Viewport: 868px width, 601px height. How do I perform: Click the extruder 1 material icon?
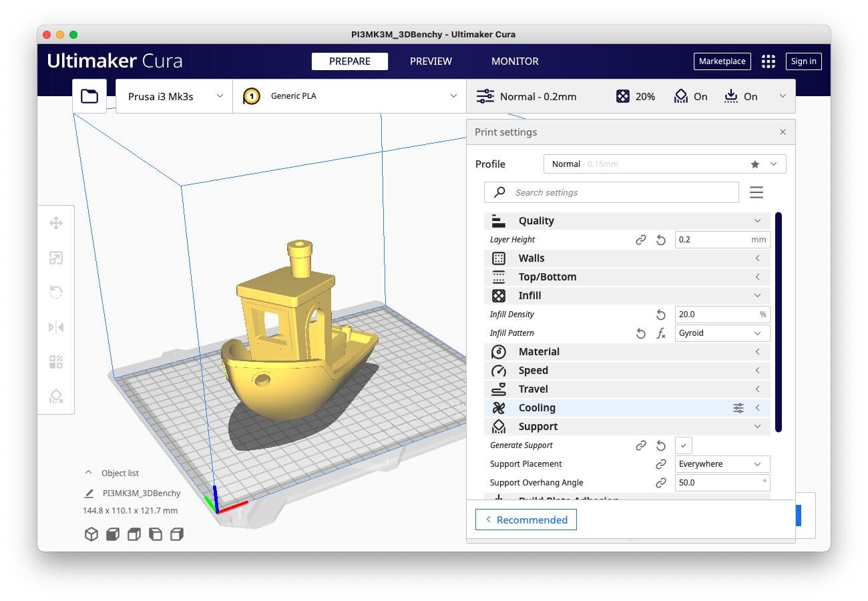252,96
